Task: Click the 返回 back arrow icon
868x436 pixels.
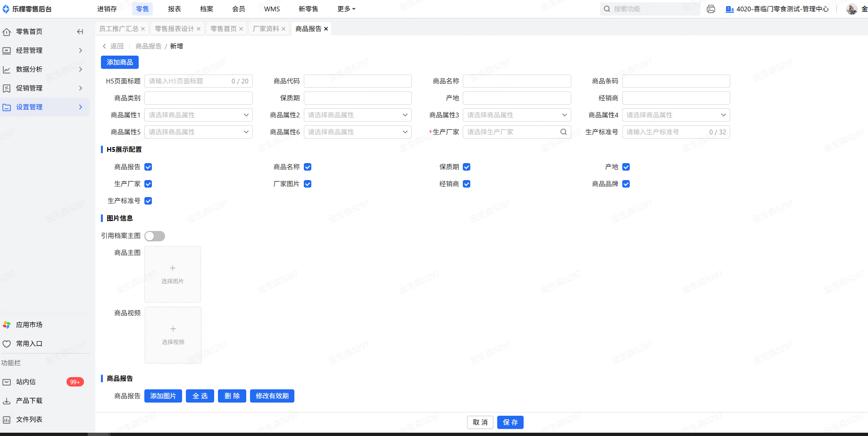Action: click(x=104, y=46)
